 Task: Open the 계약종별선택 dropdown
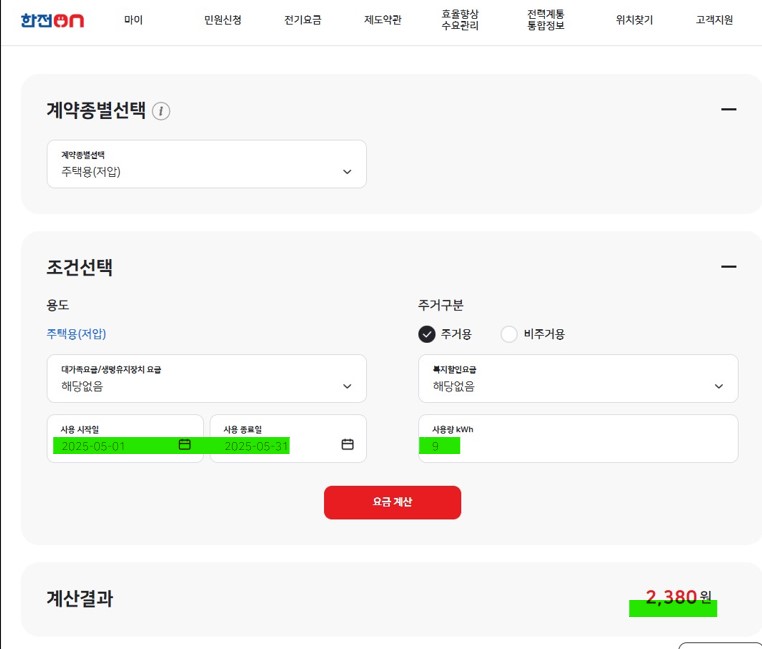coord(207,164)
